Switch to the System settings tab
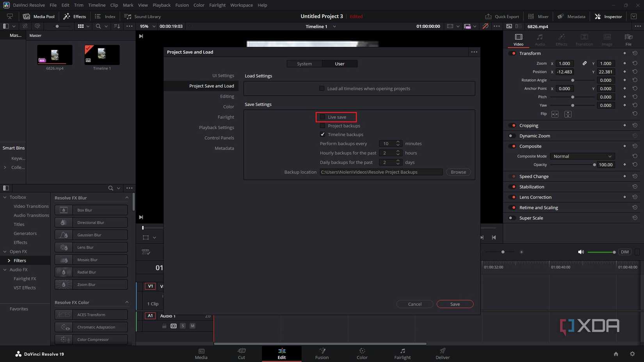 pos(304,64)
